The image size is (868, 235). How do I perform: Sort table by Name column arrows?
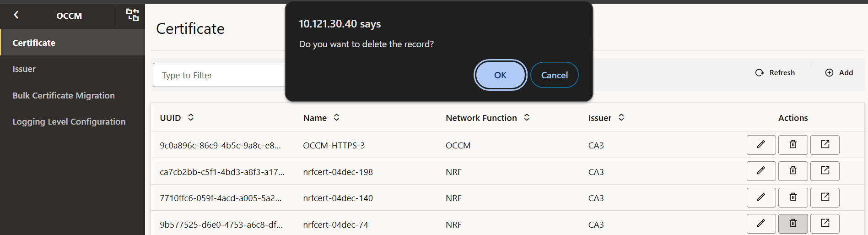click(x=336, y=118)
